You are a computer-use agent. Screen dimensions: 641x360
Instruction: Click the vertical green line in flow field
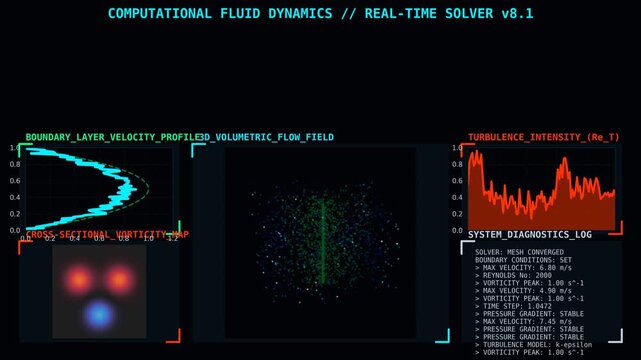coord(323,240)
